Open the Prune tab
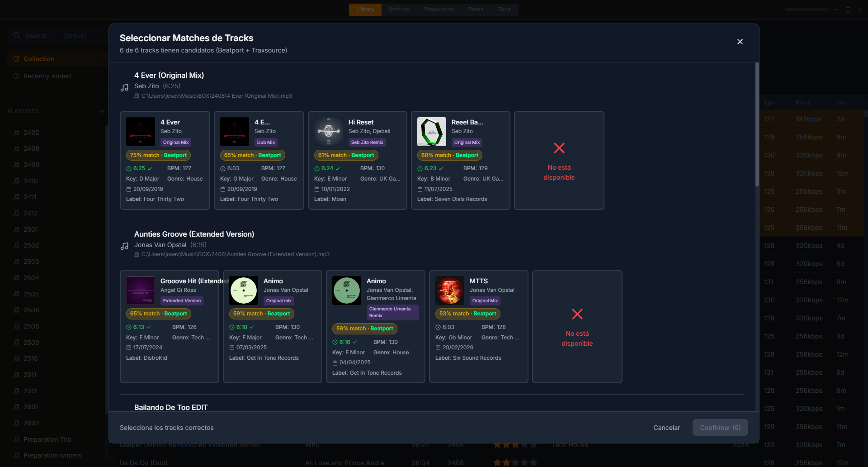This screenshot has width=868, height=467. [x=475, y=10]
